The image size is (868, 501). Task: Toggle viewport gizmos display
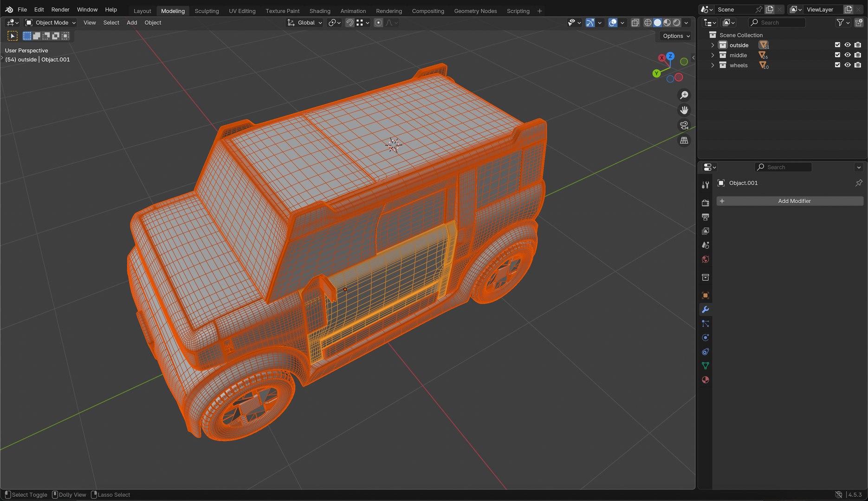[x=590, y=22]
